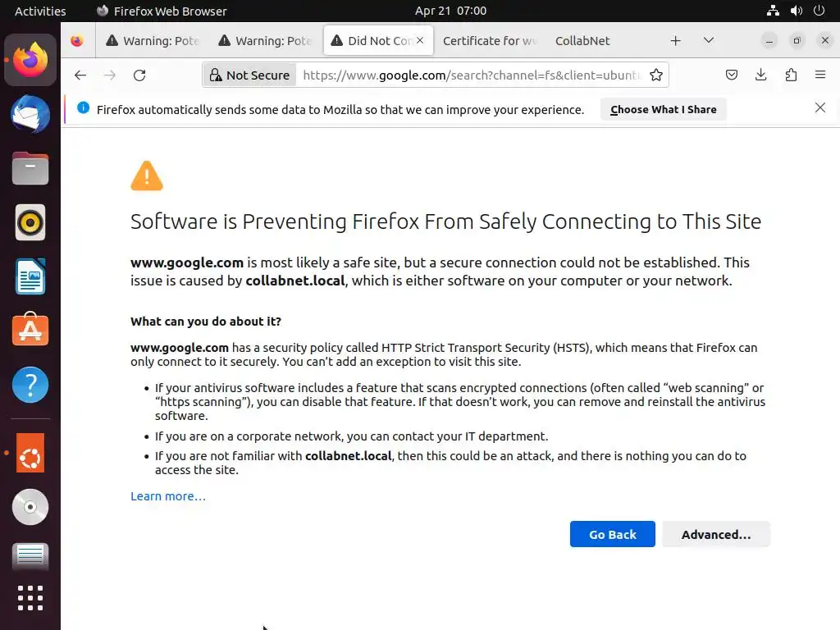The image size is (840, 630).
Task: Switch to the CollabNet tab
Action: tap(582, 41)
